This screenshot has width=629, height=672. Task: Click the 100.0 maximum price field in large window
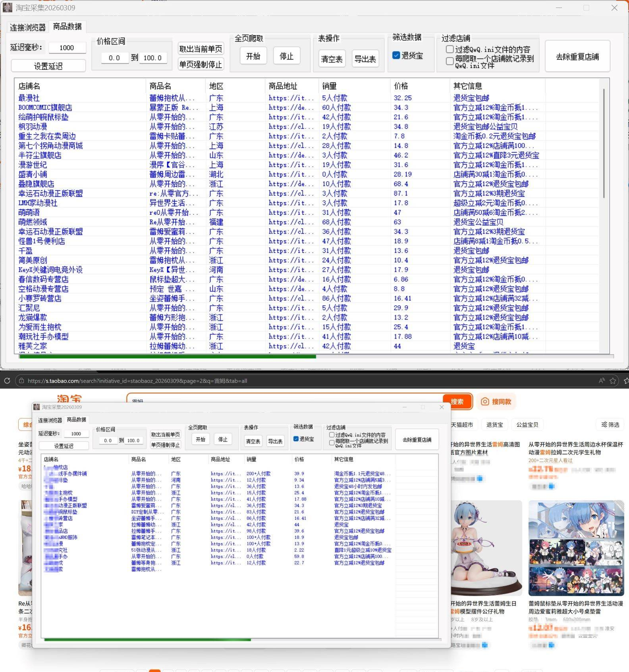point(153,58)
